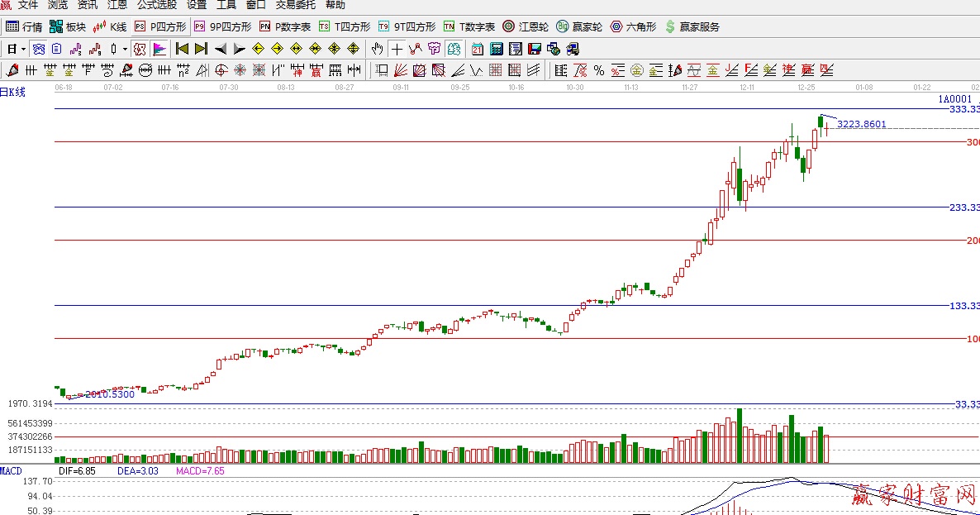Viewport: 980px width, 515px height.
Task: Click the calendar icon showing 21
Action: tap(478, 49)
